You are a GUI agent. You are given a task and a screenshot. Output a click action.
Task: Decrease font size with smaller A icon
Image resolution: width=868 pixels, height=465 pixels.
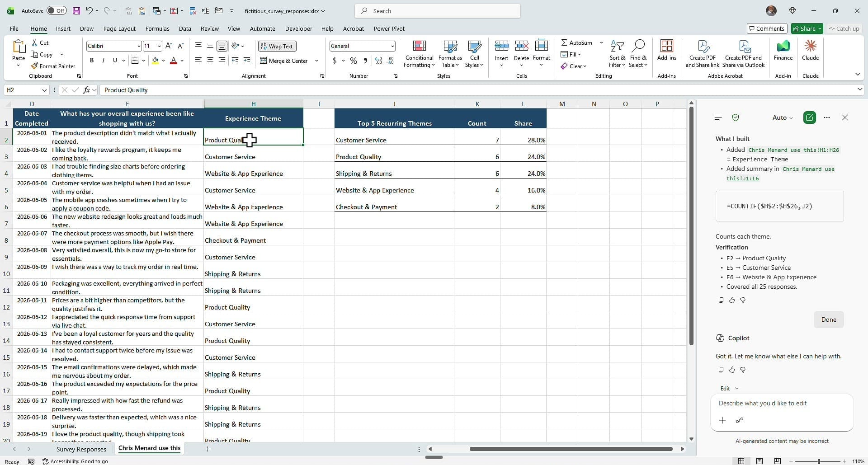tap(180, 46)
